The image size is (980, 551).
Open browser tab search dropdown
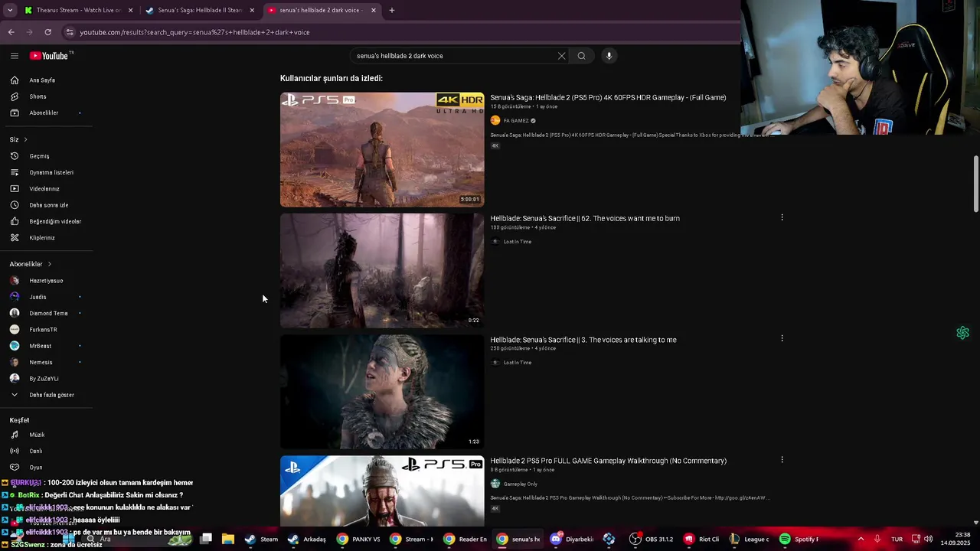pyautogui.click(x=10, y=10)
